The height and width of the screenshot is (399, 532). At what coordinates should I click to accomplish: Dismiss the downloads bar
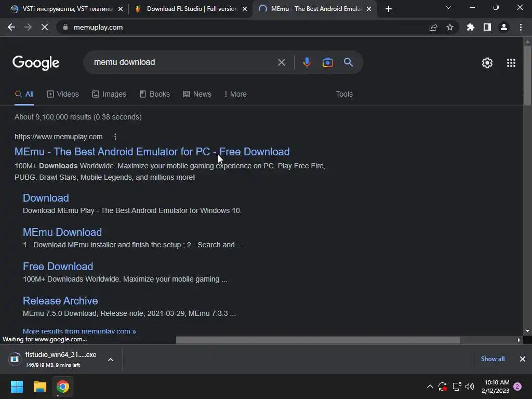(x=523, y=359)
